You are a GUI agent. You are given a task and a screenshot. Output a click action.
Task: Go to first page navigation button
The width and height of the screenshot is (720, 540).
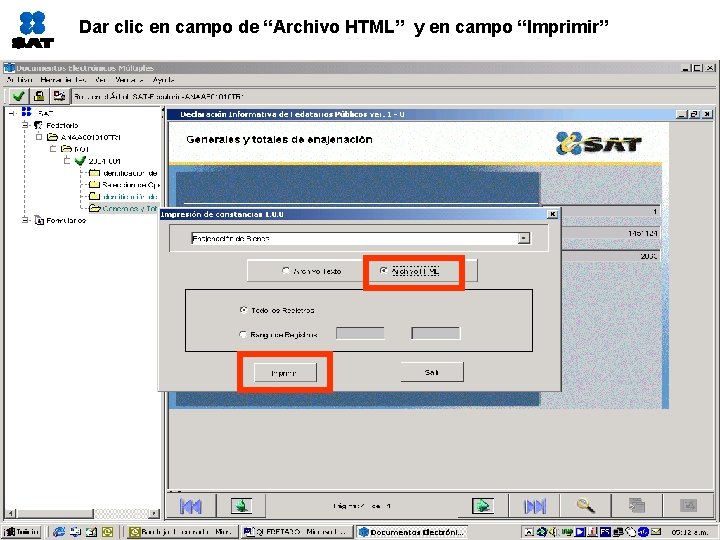coord(191,506)
